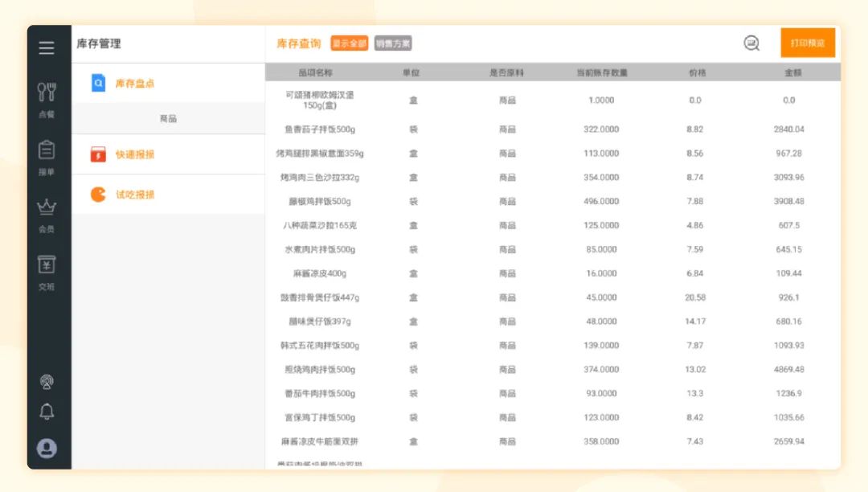Open the hamburger menu icon

[x=47, y=47]
